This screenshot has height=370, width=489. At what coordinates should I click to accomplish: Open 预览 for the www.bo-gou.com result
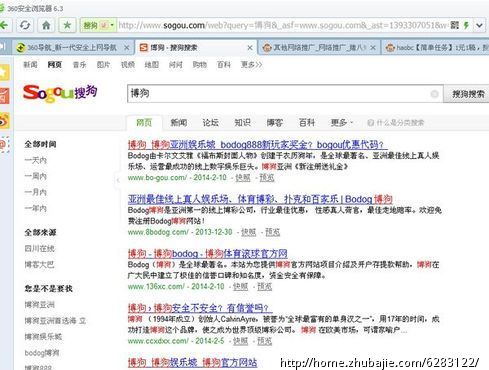[x=267, y=178]
